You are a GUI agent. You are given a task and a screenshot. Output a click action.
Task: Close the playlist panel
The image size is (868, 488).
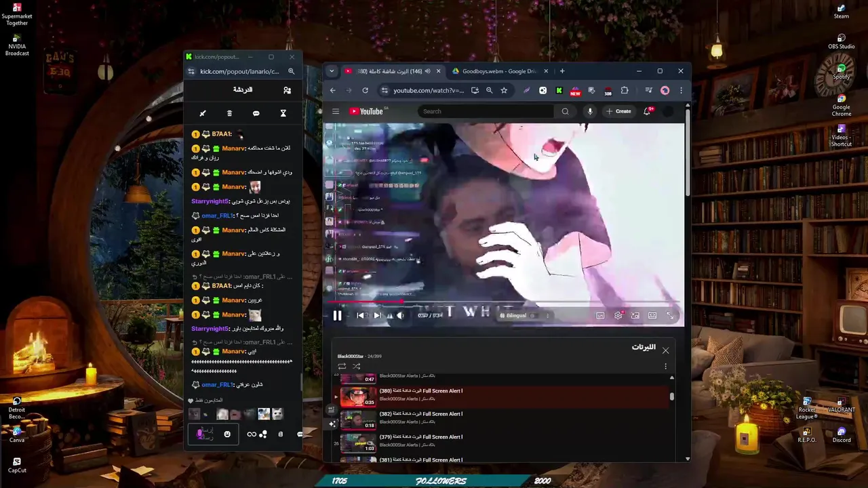click(x=665, y=350)
